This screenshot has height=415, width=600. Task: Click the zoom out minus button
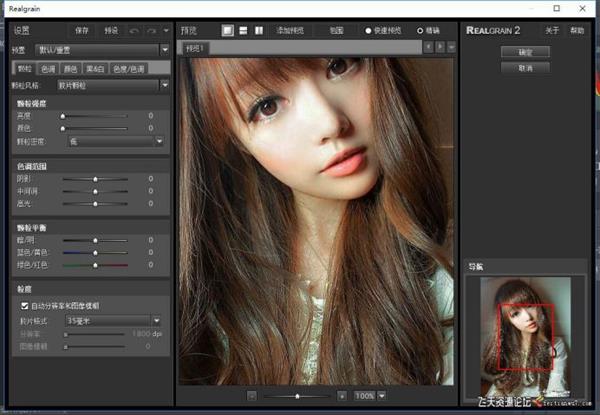tap(252, 396)
